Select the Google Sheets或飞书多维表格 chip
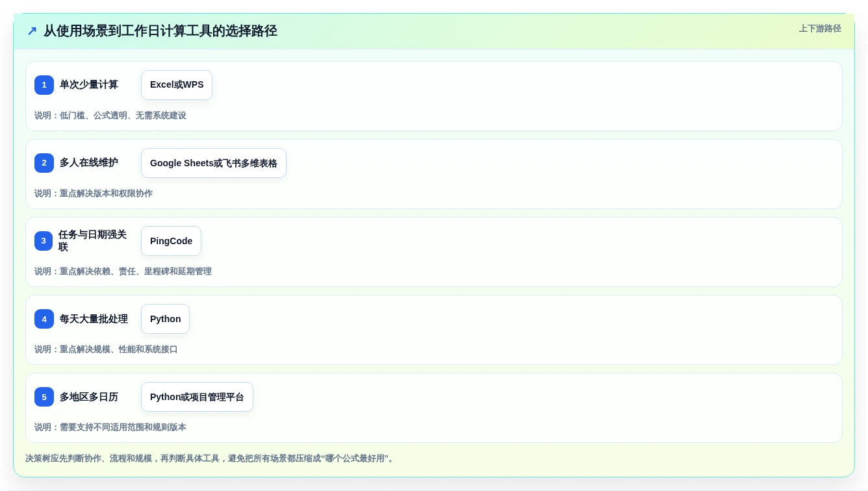Viewport: 868px width, 491px height. click(x=214, y=163)
